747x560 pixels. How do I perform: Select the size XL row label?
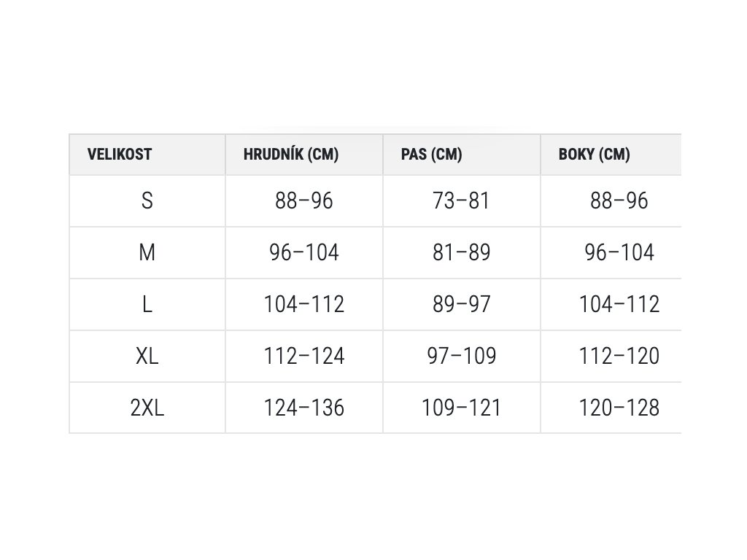pos(147,356)
